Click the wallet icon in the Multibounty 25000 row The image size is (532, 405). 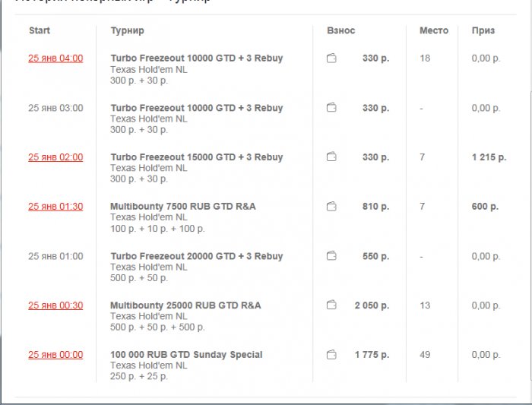click(331, 305)
